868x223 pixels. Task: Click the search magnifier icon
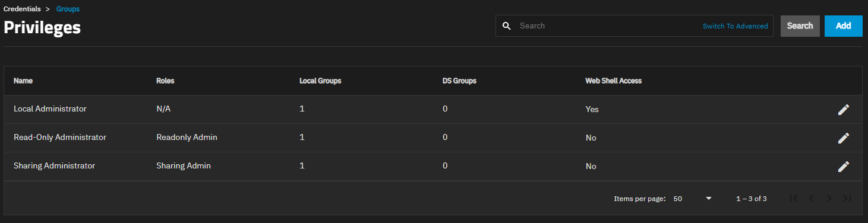[x=507, y=26]
